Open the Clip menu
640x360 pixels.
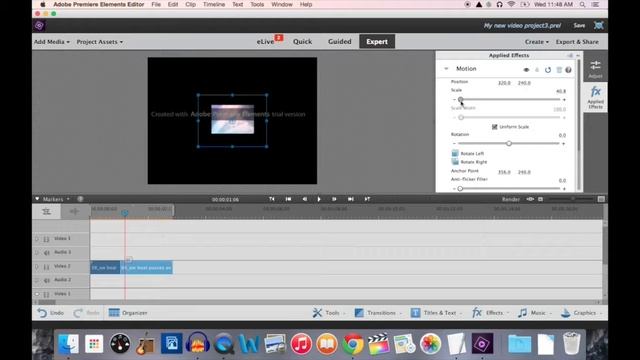[x=190, y=4]
